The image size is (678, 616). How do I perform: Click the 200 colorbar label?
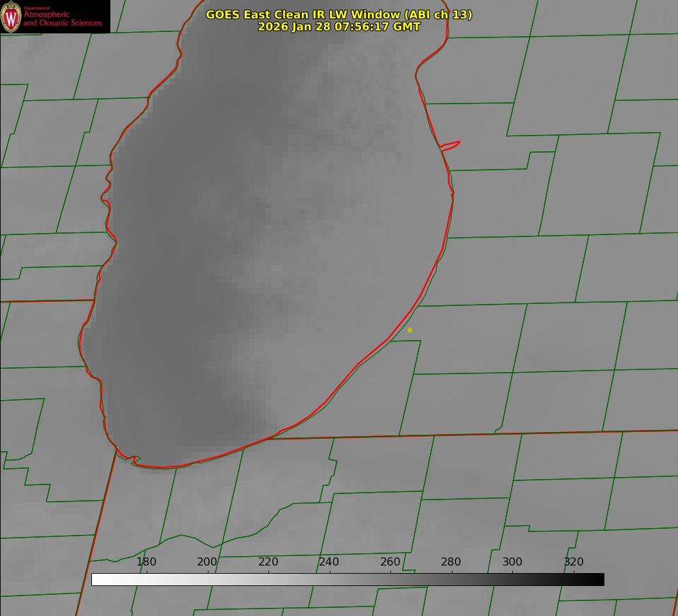(207, 561)
